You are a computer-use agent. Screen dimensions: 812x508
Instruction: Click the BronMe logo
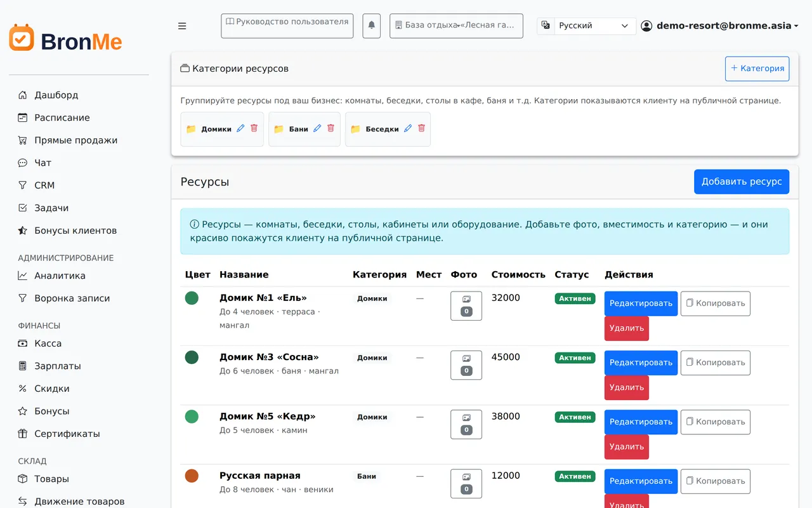click(65, 38)
